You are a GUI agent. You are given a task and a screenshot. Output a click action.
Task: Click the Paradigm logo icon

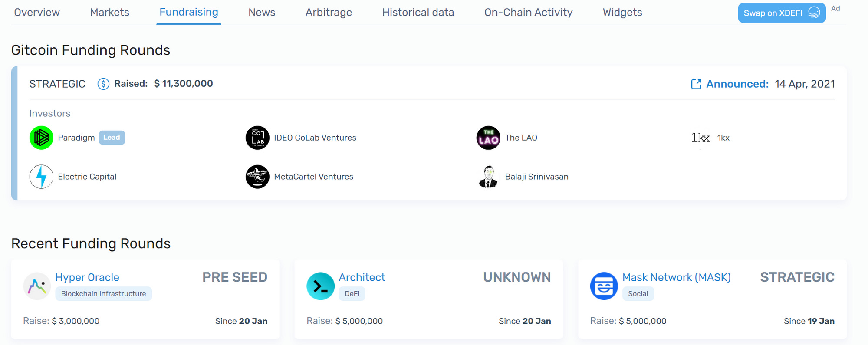(41, 138)
